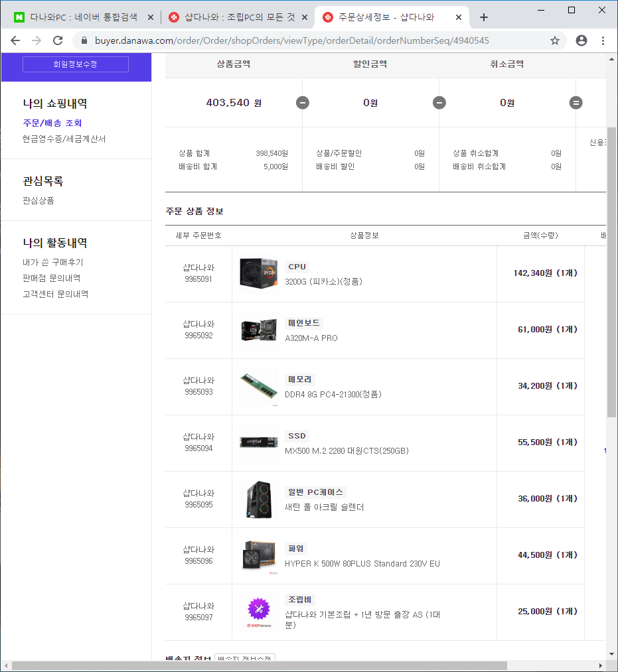Viewport: 618px width, 672px height.
Task: Click the browser back arrow
Action: (x=15, y=40)
